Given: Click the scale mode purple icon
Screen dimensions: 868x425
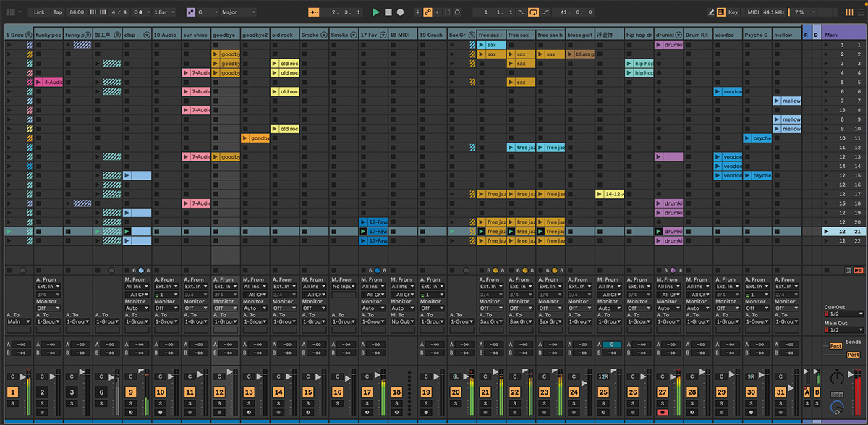Looking at the screenshot, I should click(190, 12).
